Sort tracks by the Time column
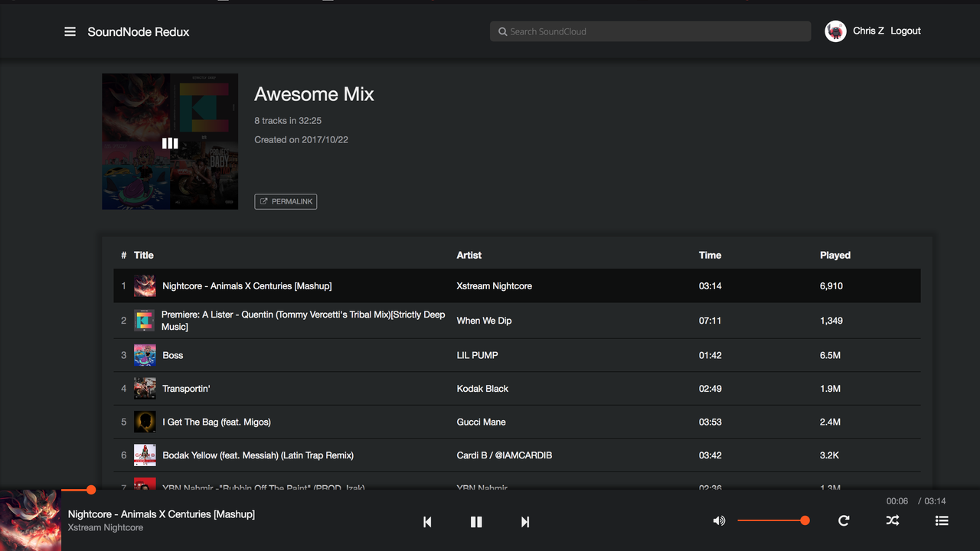 coord(710,255)
